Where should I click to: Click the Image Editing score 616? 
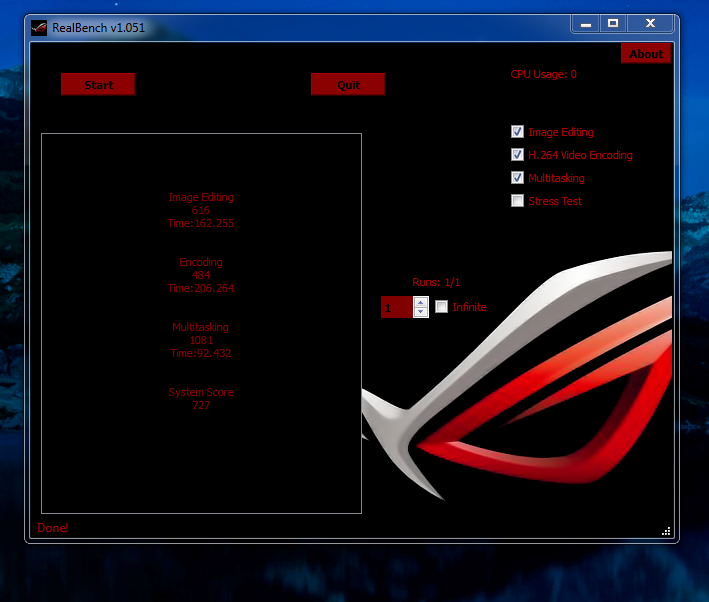pyautogui.click(x=201, y=210)
